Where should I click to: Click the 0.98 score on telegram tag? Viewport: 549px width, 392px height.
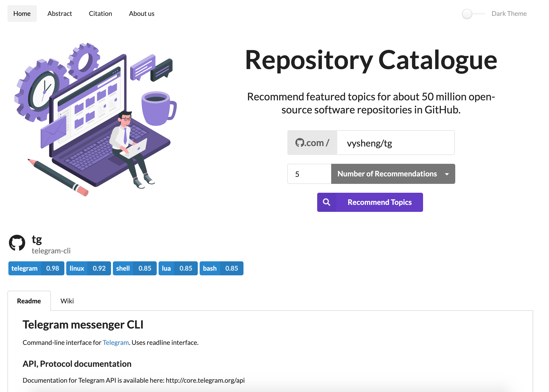tap(52, 268)
